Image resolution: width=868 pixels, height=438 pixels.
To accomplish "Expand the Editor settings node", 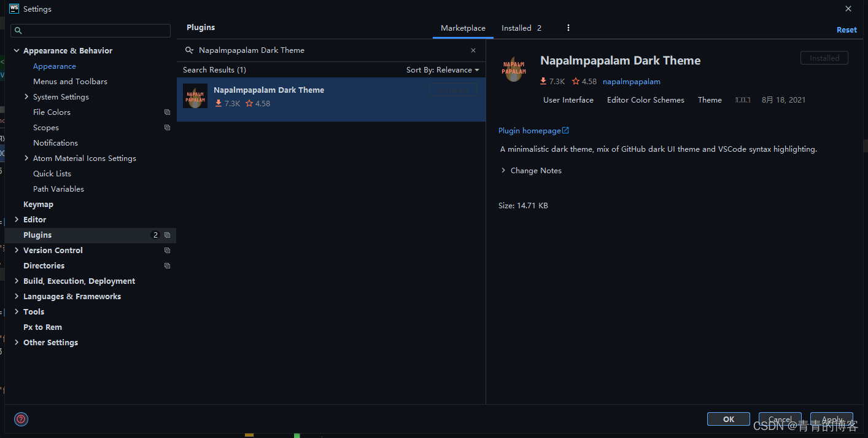I will pos(17,219).
